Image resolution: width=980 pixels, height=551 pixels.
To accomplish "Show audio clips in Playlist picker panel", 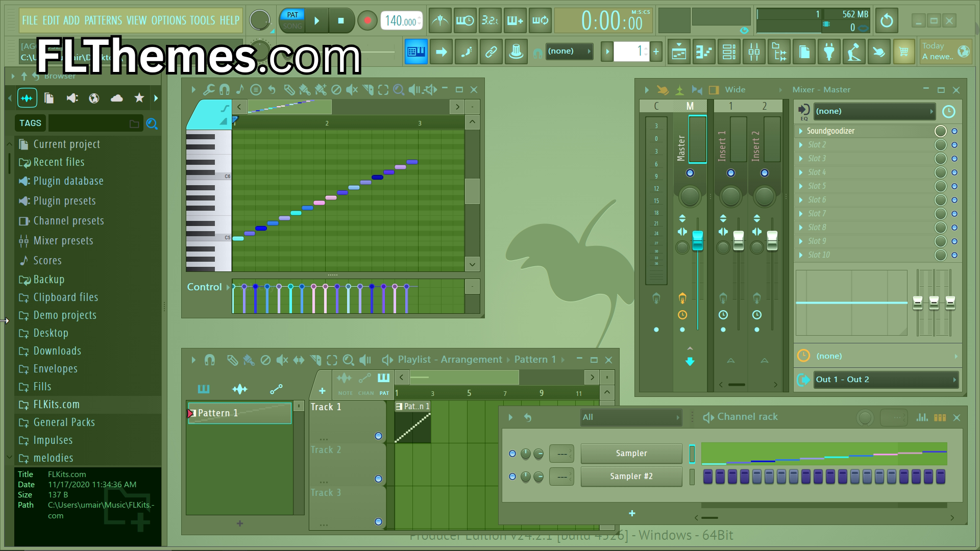I will click(240, 389).
